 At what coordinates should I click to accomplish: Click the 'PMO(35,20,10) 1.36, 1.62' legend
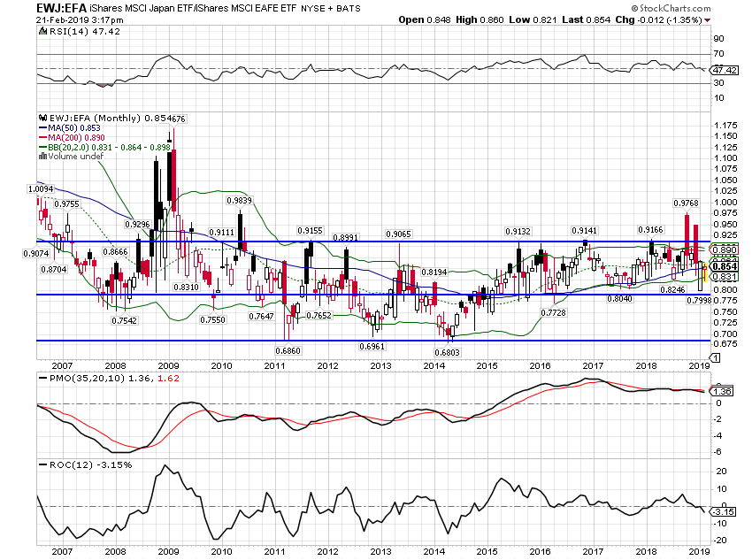click(114, 379)
